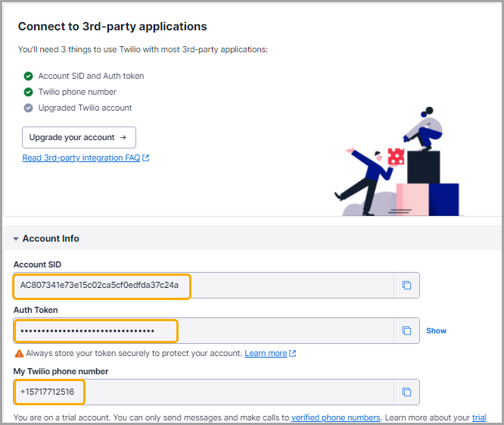The image size is (504, 425).
Task: Open the verified phone numbers link
Action: [x=335, y=417]
